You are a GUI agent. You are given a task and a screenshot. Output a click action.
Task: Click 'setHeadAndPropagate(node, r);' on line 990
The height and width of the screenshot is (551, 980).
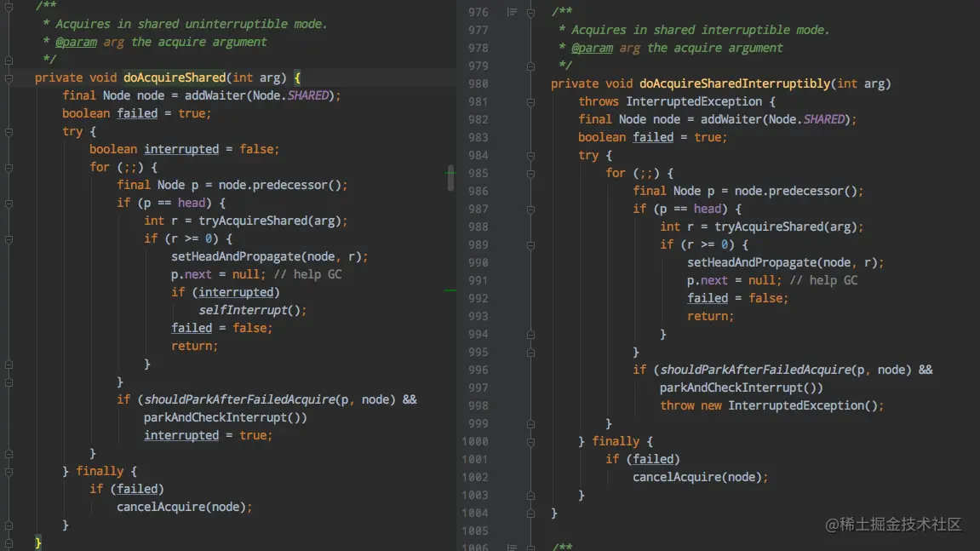pos(786,262)
